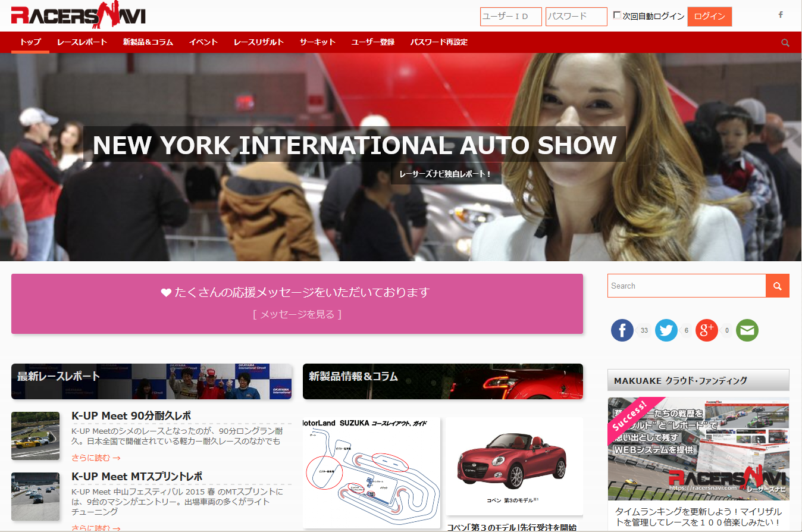The width and height of the screenshot is (802, 532).
Task: Share via the round Twitter icon
Action: pos(666,330)
